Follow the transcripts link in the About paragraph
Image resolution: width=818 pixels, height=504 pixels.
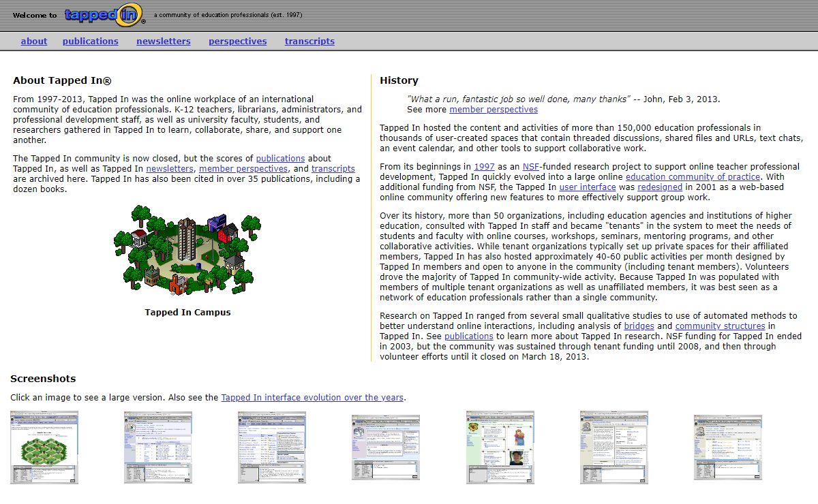(333, 169)
